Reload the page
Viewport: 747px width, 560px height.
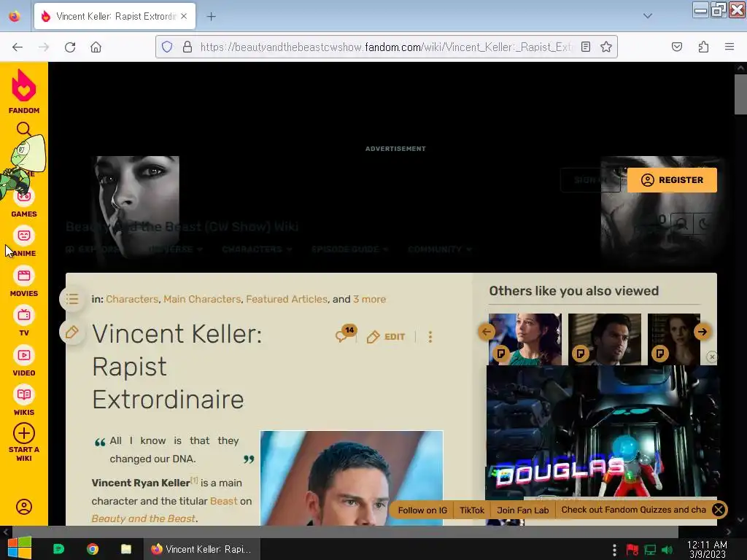[x=70, y=47]
